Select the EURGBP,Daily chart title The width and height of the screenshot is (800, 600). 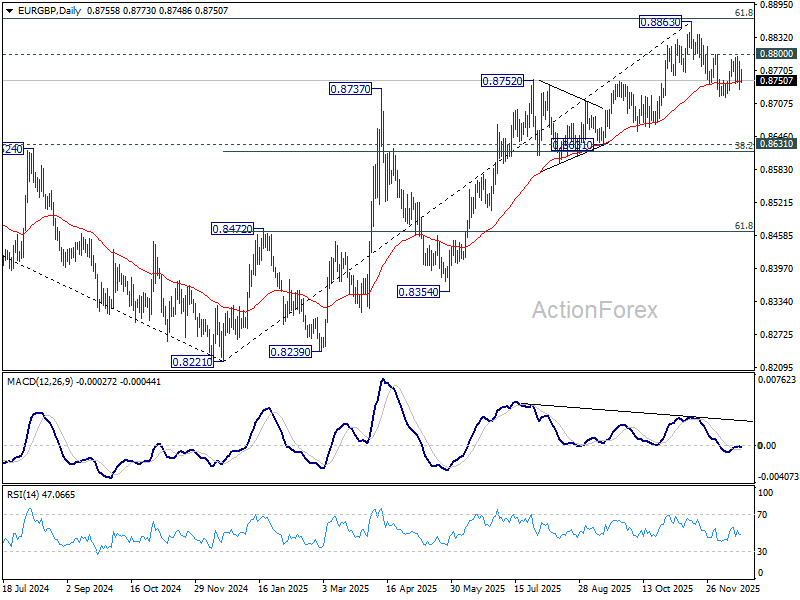click(x=49, y=10)
